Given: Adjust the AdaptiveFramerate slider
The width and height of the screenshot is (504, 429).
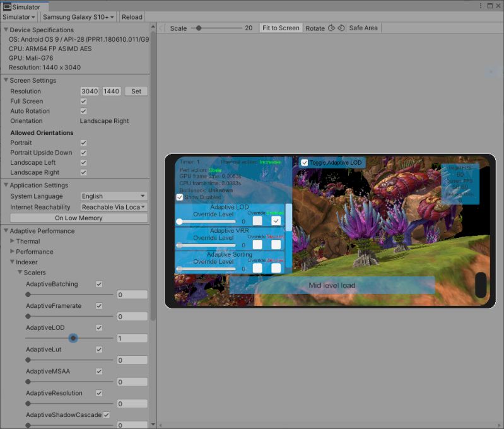Looking at the screenshot, I should coord(69,316).
